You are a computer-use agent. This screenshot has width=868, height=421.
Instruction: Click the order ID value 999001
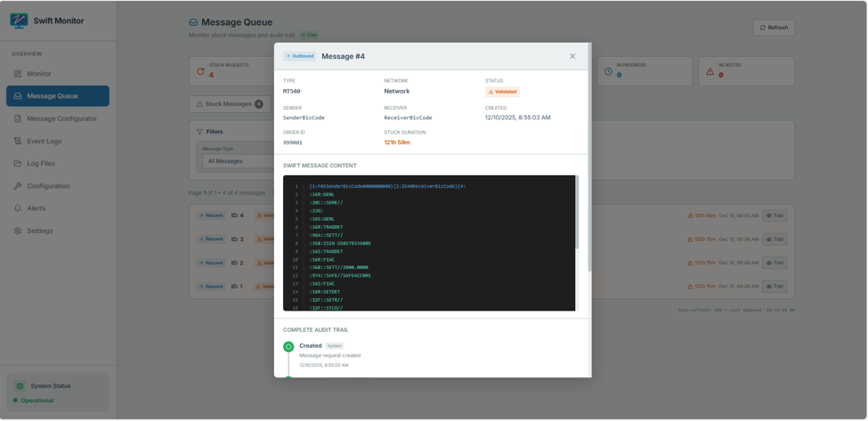[x=293, y=142]
